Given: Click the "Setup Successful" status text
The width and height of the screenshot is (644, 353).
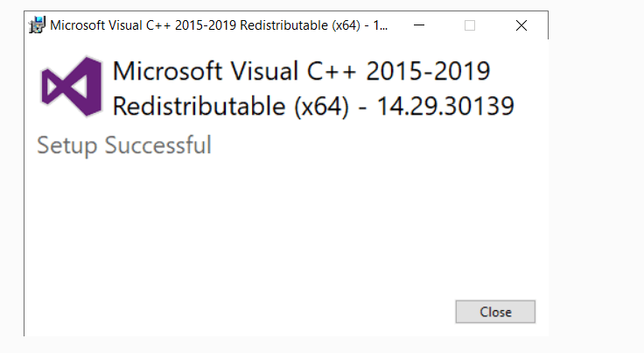Looking at the screenshot, I should 124,145.
